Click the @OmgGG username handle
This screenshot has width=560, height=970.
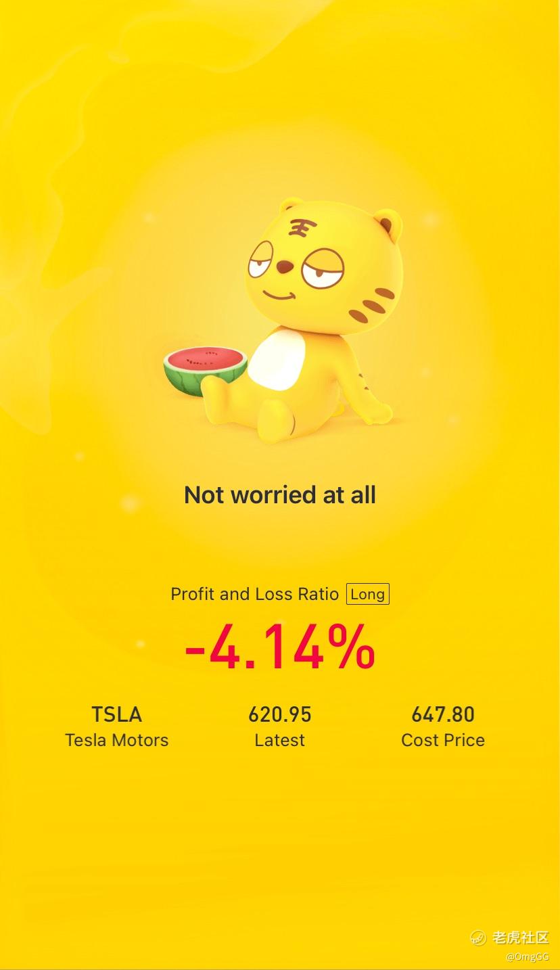tap(528, 956)
